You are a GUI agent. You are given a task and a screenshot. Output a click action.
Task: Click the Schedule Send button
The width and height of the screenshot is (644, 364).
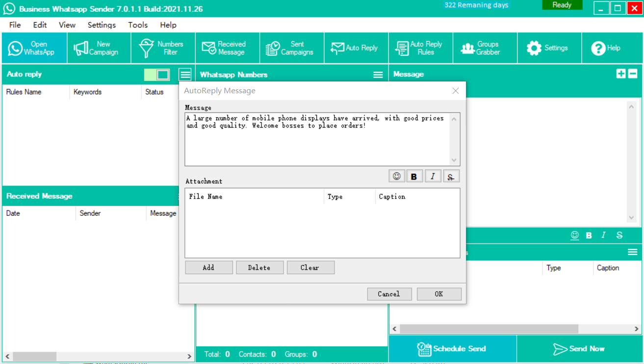[452, 349]
